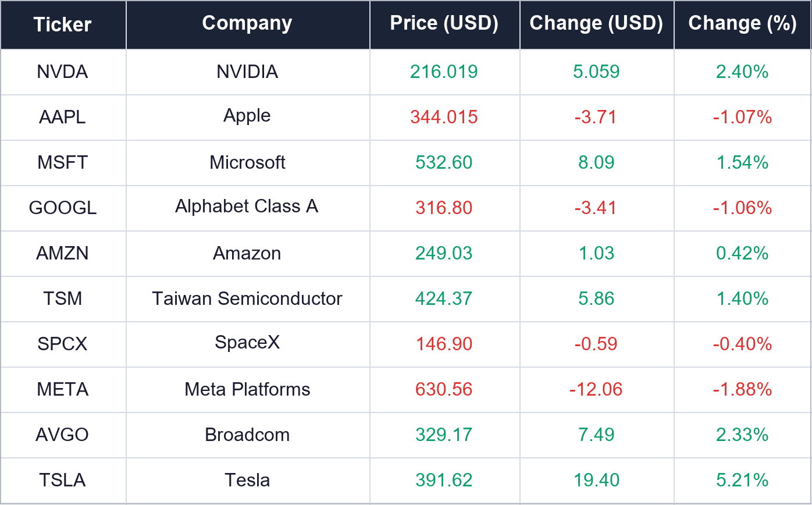
Task: Click the AVGO ticker symbol
Action: 63,435
